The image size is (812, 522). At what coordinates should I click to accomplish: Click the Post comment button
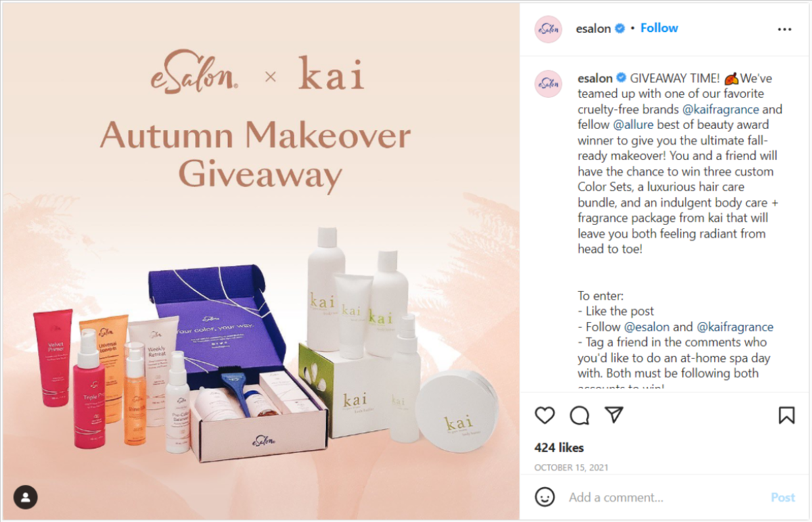tap(783, 498)
